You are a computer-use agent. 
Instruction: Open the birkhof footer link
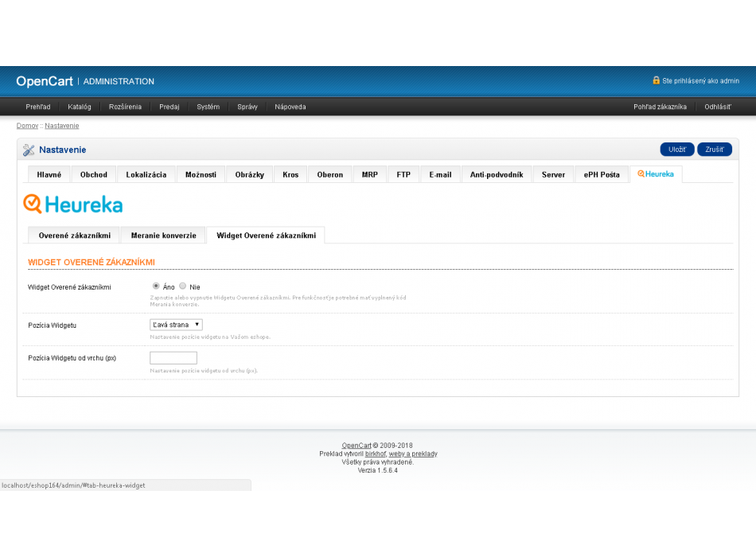376,454
